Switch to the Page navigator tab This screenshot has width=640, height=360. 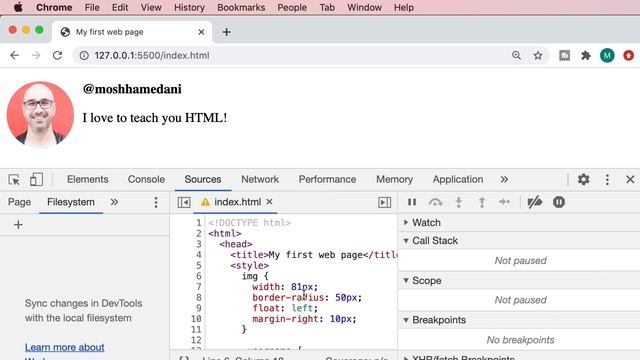(19, 202)
